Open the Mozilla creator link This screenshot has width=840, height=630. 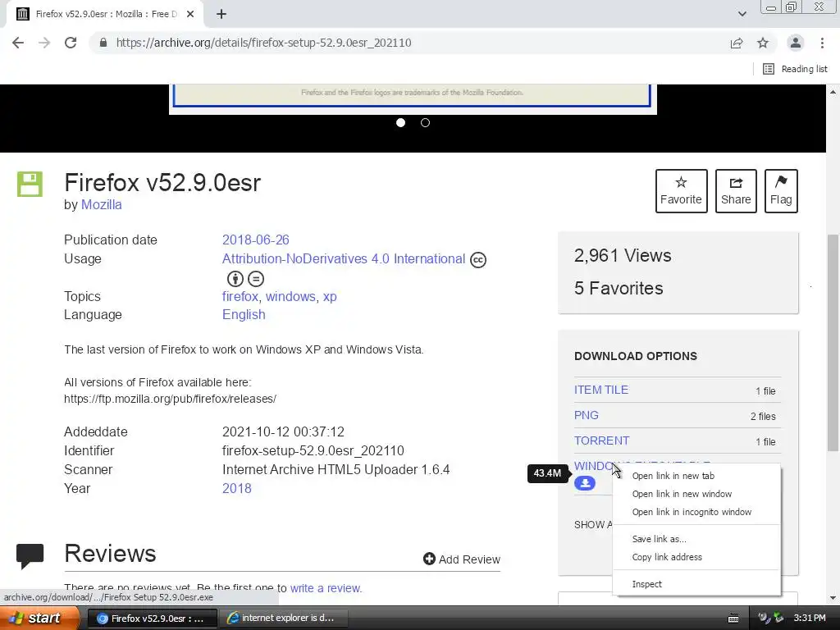[x=101, y=204]
